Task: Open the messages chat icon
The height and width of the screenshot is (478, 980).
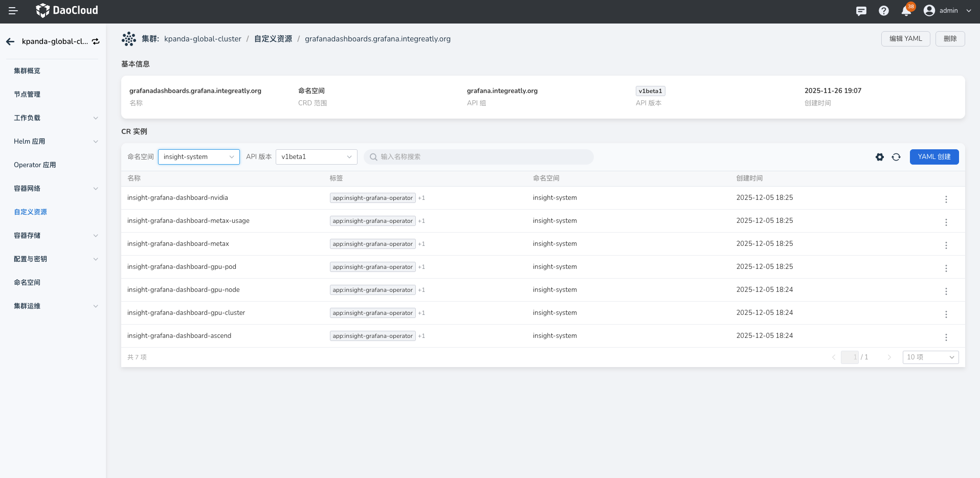Action: (x=861, y=11)
